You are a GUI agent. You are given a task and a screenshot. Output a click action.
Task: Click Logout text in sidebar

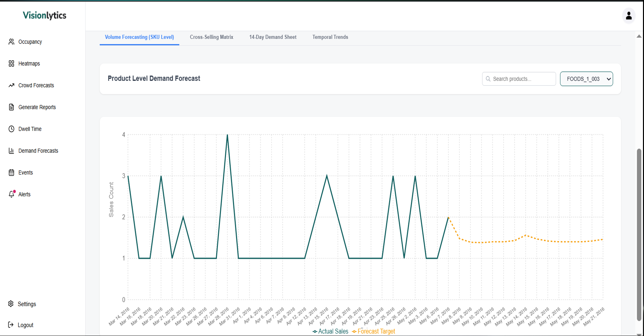pos(25,325)
